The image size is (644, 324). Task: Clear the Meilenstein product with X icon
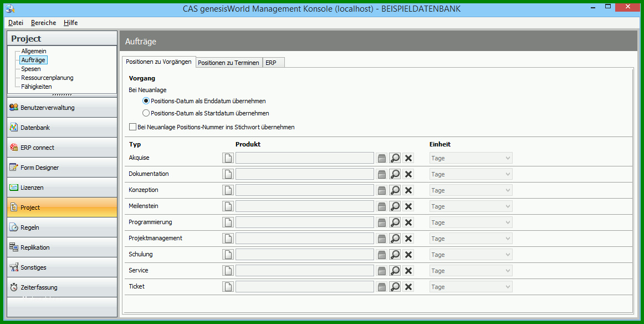click(x=408, y=206)
